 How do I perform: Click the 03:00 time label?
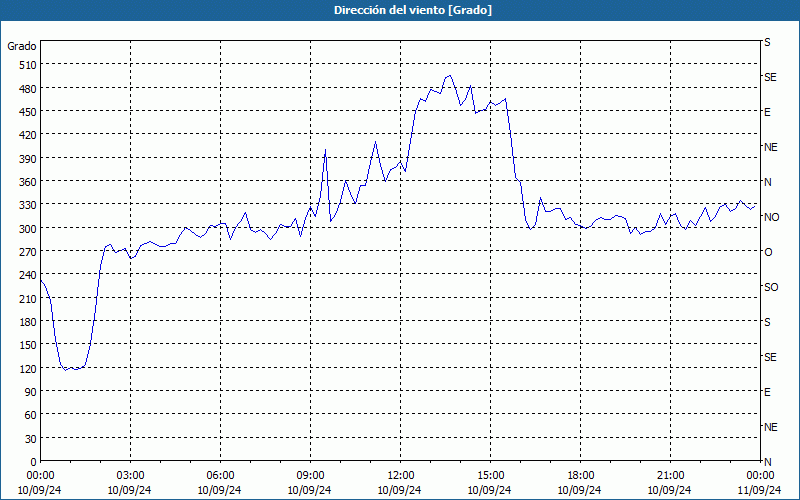(130, 476)
